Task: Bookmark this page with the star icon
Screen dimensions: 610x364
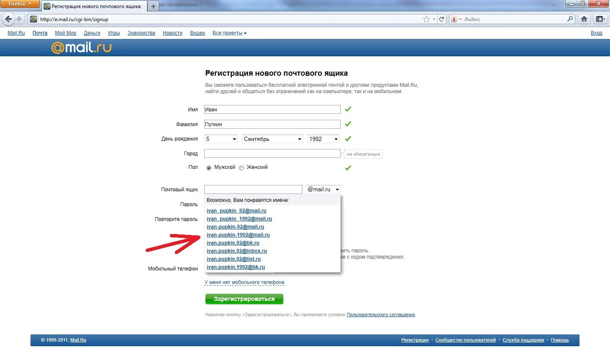Action: (x=427, y=19)
